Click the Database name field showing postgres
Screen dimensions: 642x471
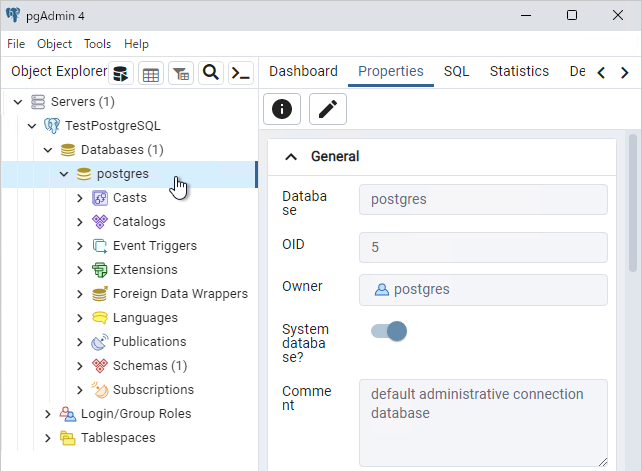click(483, 199)
